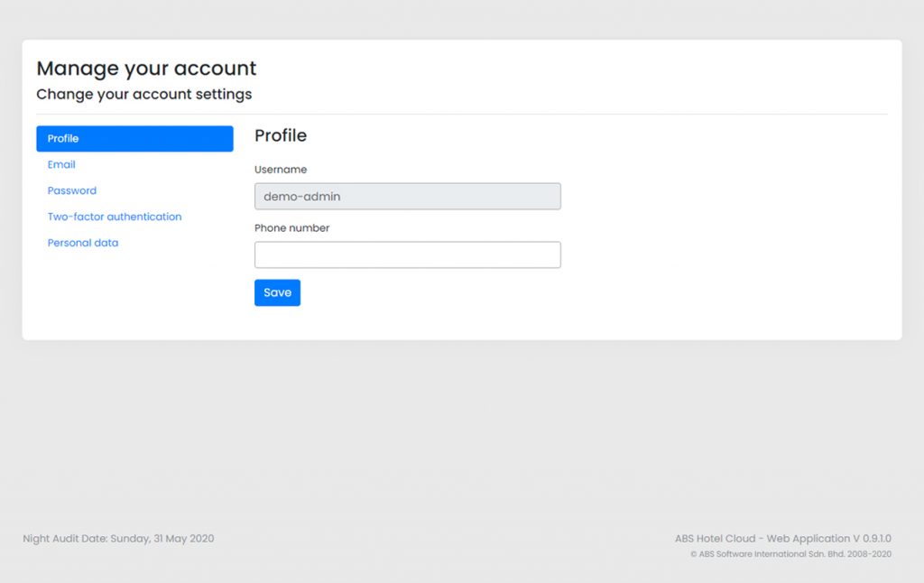The height and width of the screenshot is (583, 924).
Task: Click the Username field label
Action: [x=281, y=170]
